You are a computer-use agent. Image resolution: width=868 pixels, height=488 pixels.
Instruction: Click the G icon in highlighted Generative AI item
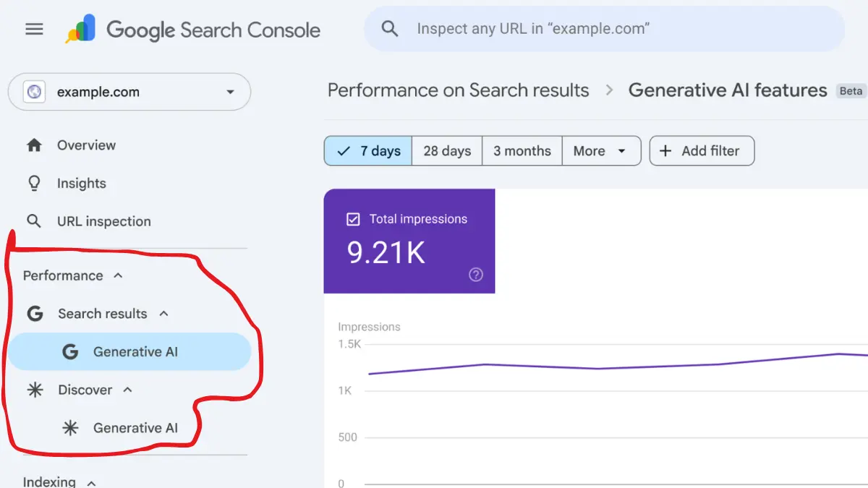(x=70, y=352)
